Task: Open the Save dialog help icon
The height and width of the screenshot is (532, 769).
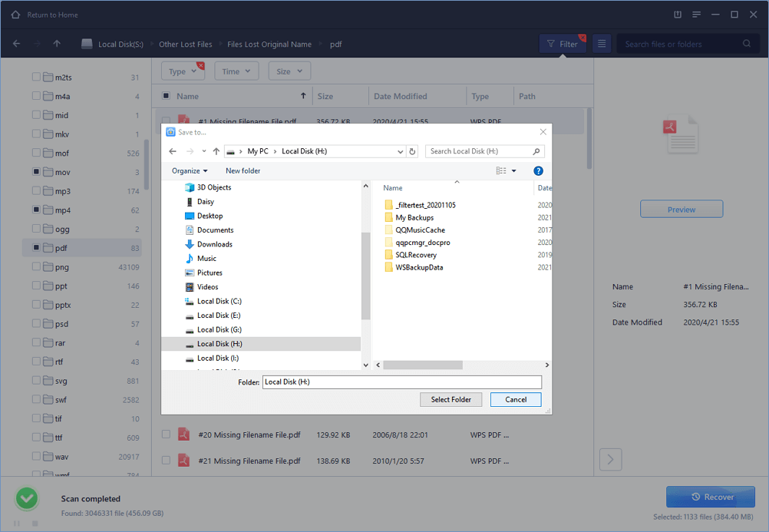Action: [x=538, y=170]
